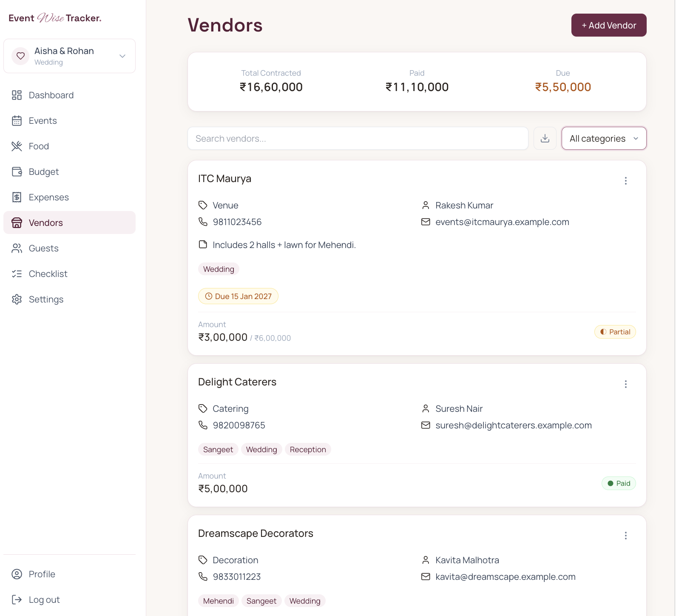Open Delight Caterers three-dot menu
The height and width of the screenshot is (616, 676).
pyautogui.click(x=626, y=384)
